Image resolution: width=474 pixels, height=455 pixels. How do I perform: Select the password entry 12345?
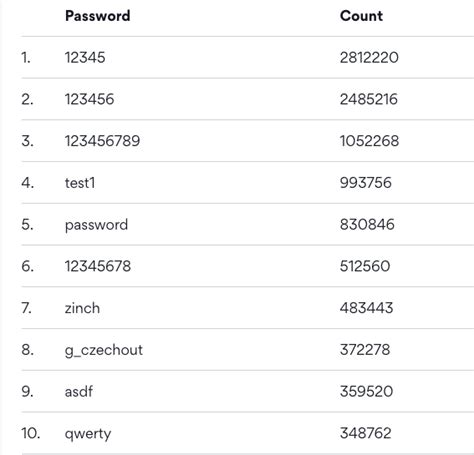tap(85, 57)
